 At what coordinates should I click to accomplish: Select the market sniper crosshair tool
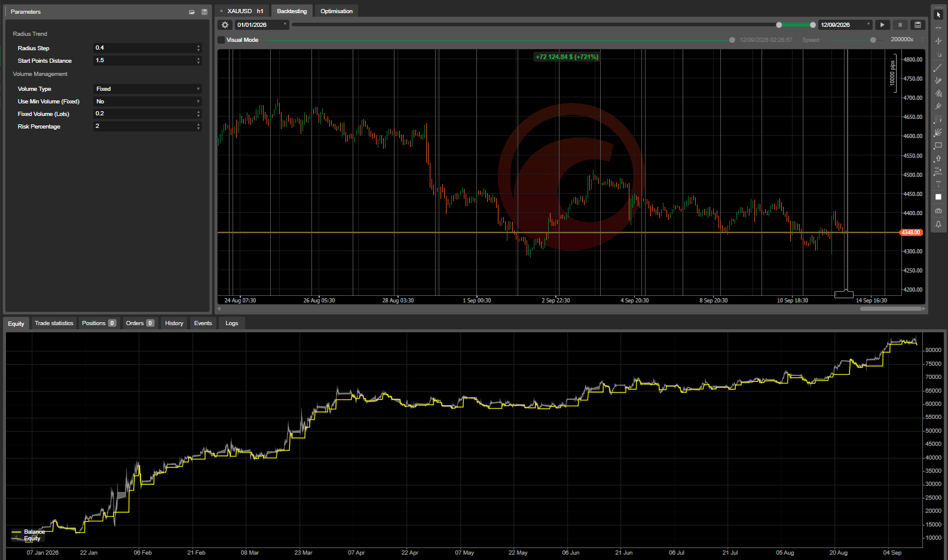click(x=938, y=41)
